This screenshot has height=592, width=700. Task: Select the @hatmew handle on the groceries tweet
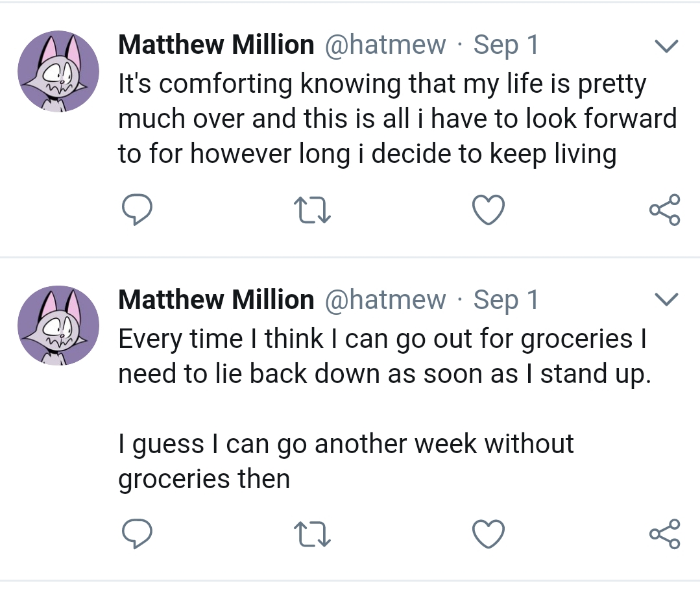pyautogui.click(x=385, y=299)
